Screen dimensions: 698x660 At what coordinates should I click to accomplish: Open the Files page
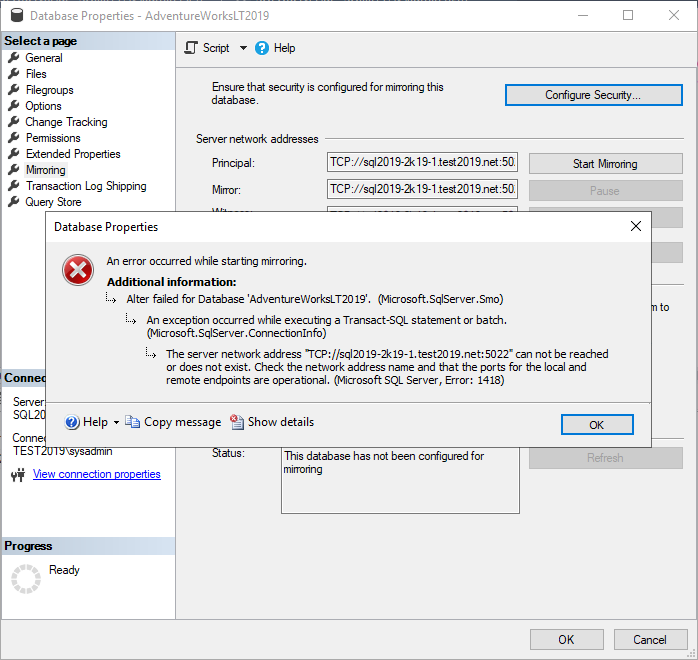click(x=36, y=74)
